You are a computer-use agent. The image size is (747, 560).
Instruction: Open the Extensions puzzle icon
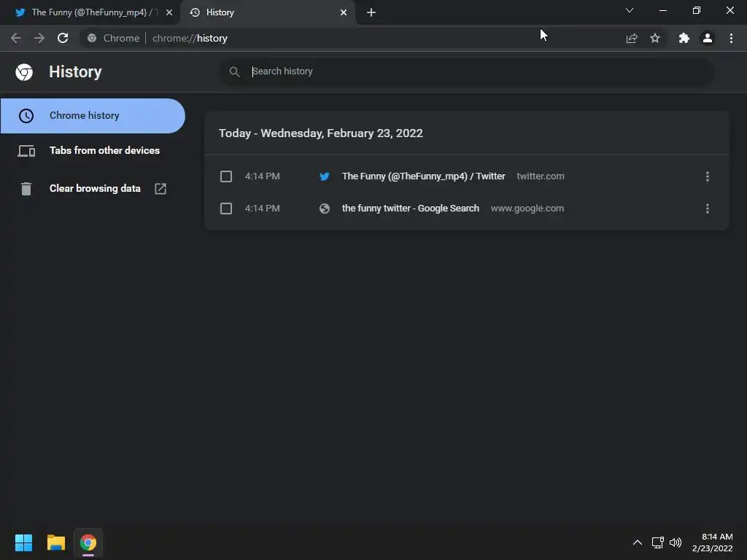(x=684, y=38)
